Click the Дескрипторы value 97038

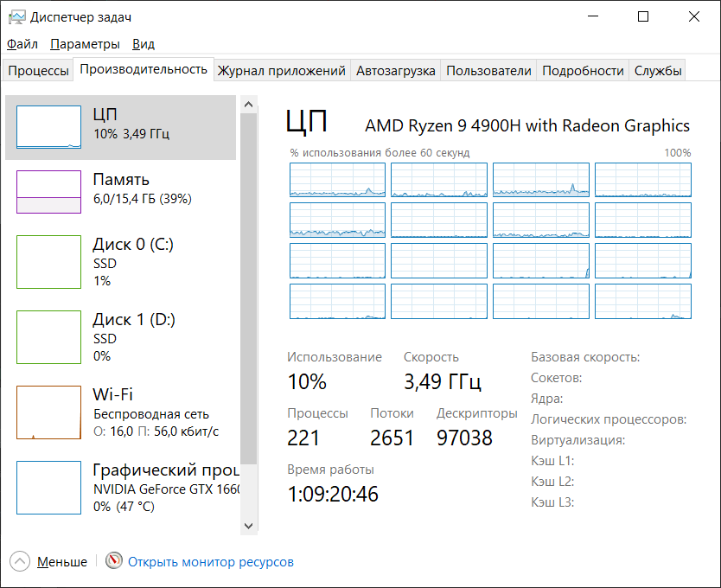(x=464, y=438)
